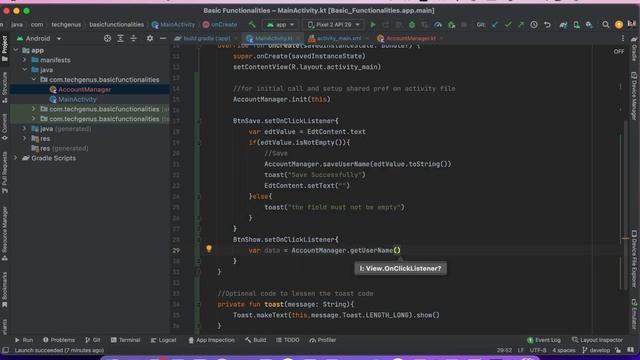This screenshot has width=640, height=360.
Task: Expand the manifests folder
Action: click(25, 60)
